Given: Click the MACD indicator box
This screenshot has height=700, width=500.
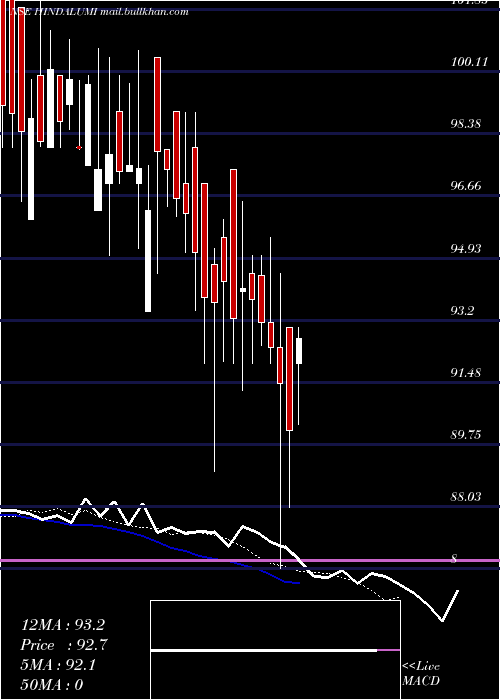Looking at the screenshot, I should click(275, 650).
